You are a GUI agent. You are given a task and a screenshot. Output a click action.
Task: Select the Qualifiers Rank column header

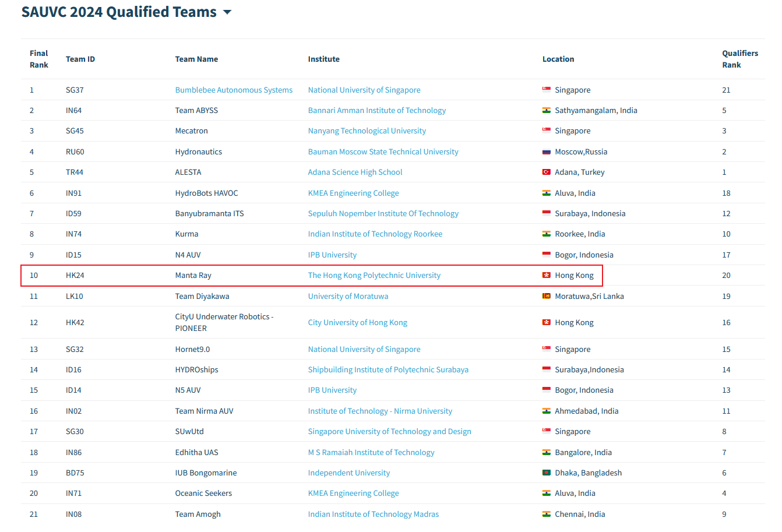[x=740, y=59]
